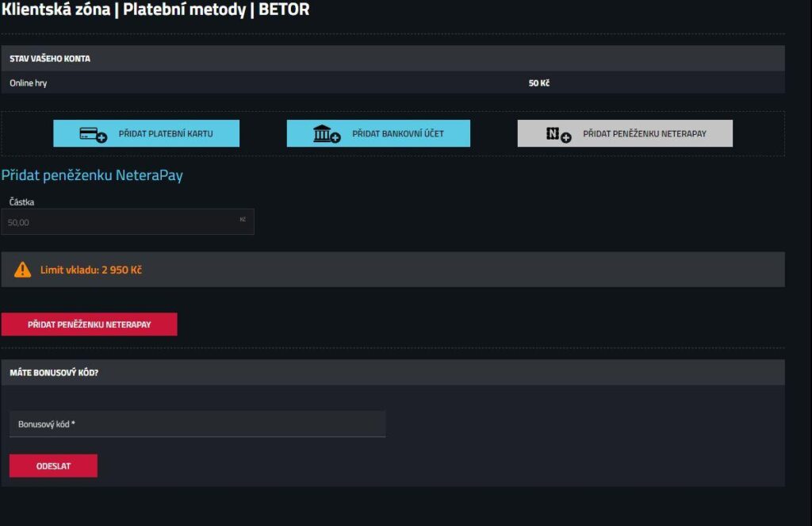This screenshot has width=812, height=526.
Task: Submit bonus code with the "Odeslat" button
Action: pyautogui.click(x=53, y=466)
